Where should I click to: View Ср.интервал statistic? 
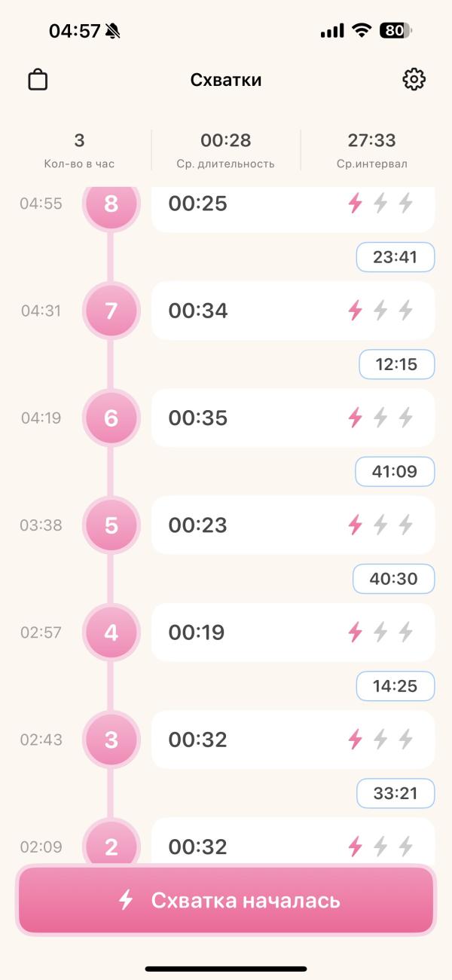point(372,150)
